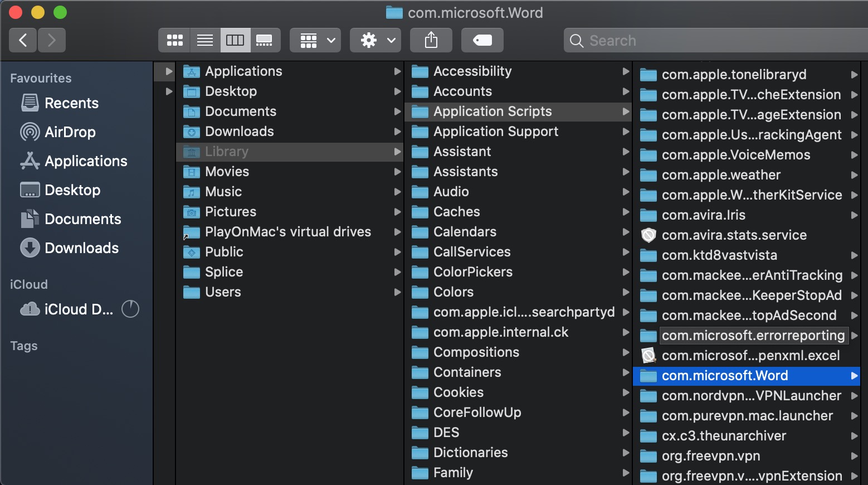Select the Public folder
The height and width of the screenshot is (485, 868).
click(289, 252)
